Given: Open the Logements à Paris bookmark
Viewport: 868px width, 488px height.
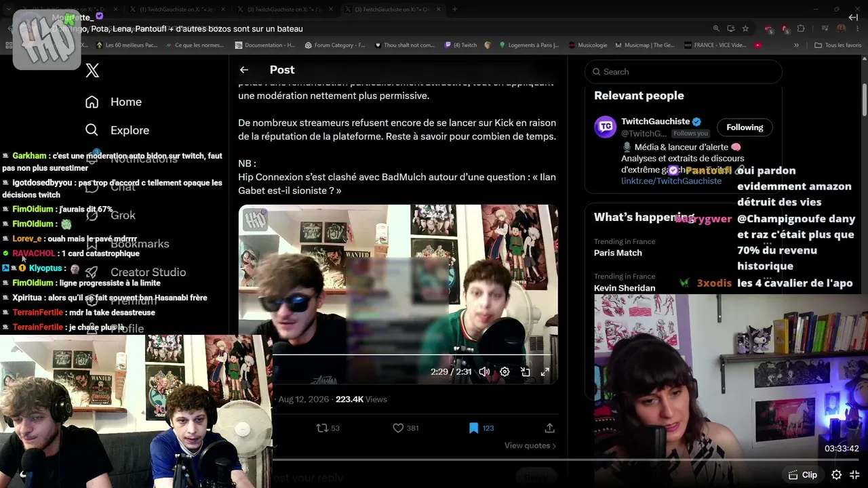Looking at the screenshot, I should tap(529, 45).
